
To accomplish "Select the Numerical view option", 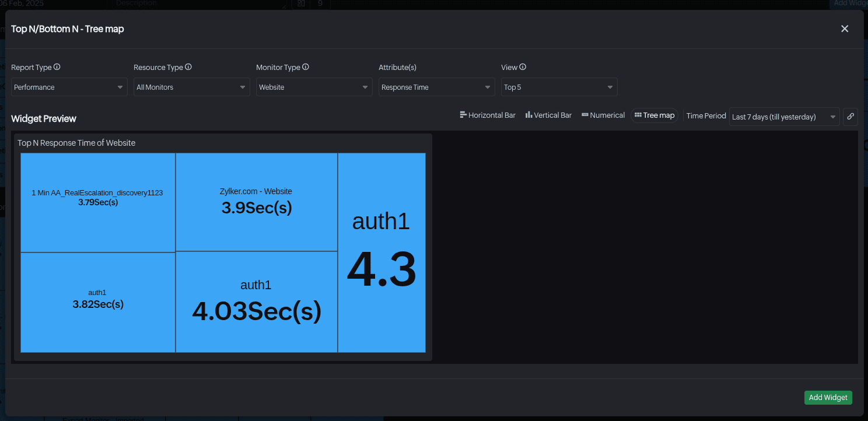I will [x=603, y=115].
